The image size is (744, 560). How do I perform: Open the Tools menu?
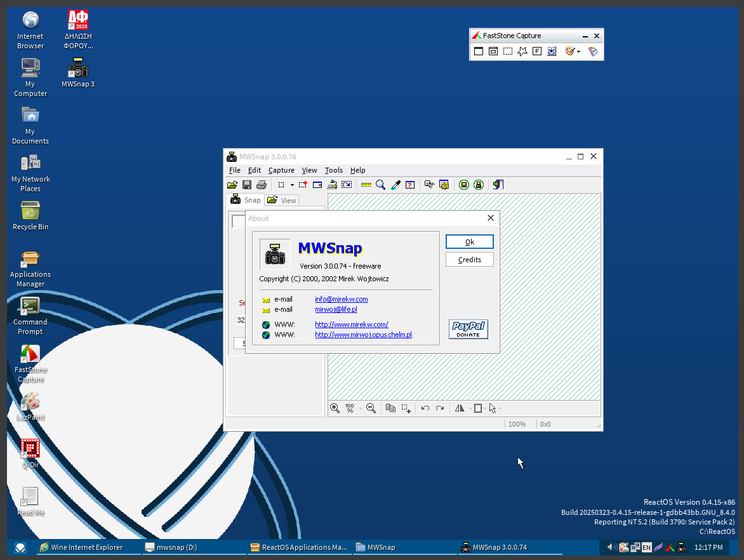point(333,170)
